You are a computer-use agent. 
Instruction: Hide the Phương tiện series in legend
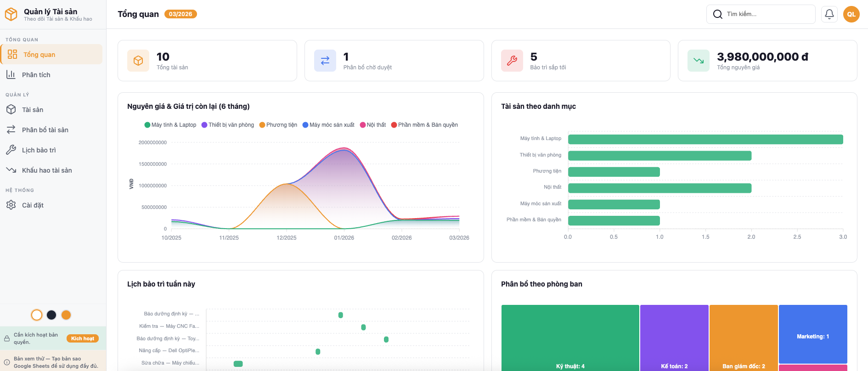coord(278,125)
